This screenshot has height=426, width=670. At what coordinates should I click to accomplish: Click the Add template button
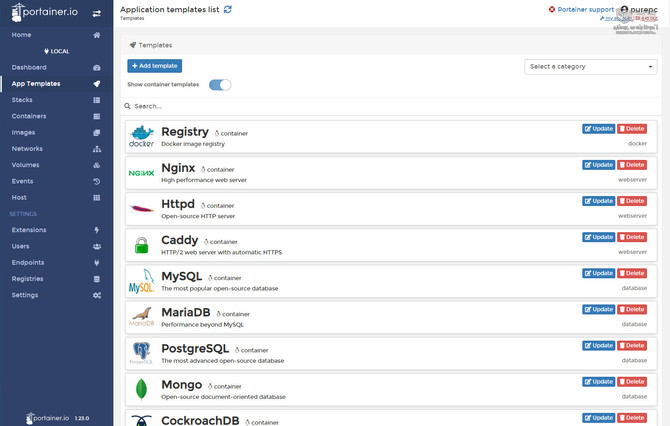click(x=155, y=66)
